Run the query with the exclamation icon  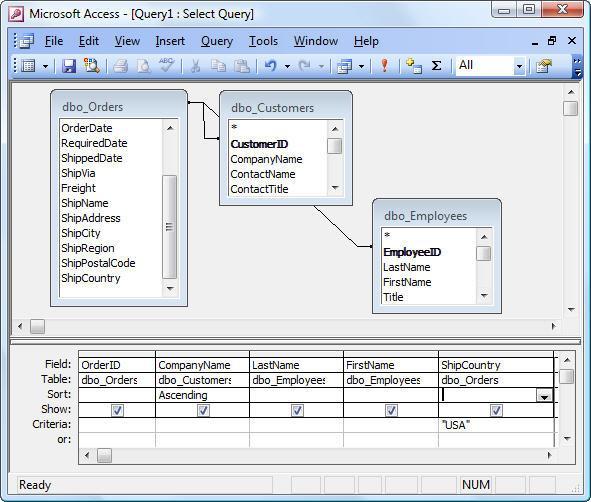pos(384,66)
